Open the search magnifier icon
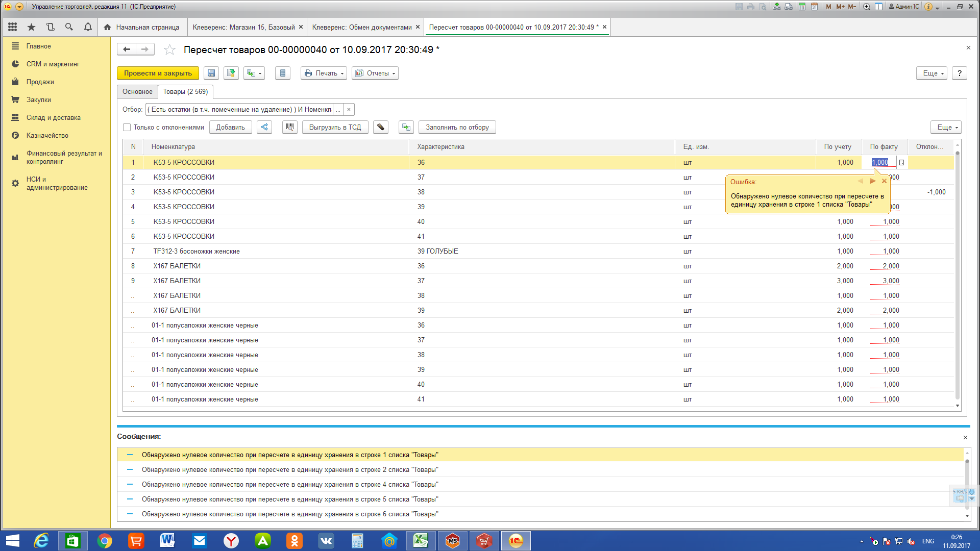 pos(69,27)
